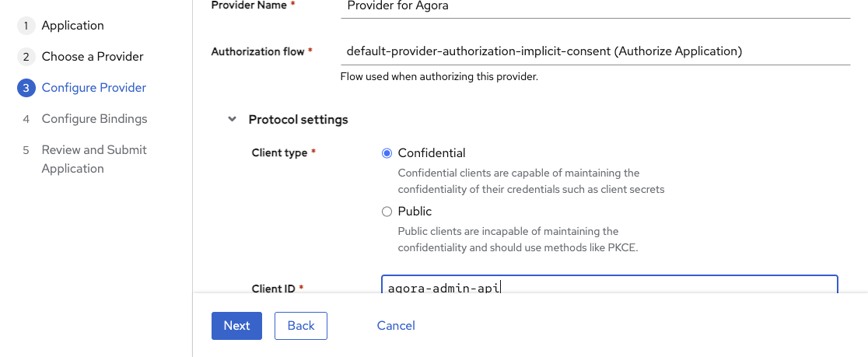The height and width of the screenshot is (357, 868).
Task: Click the Confidential radio label text
Action: [431, 153]
